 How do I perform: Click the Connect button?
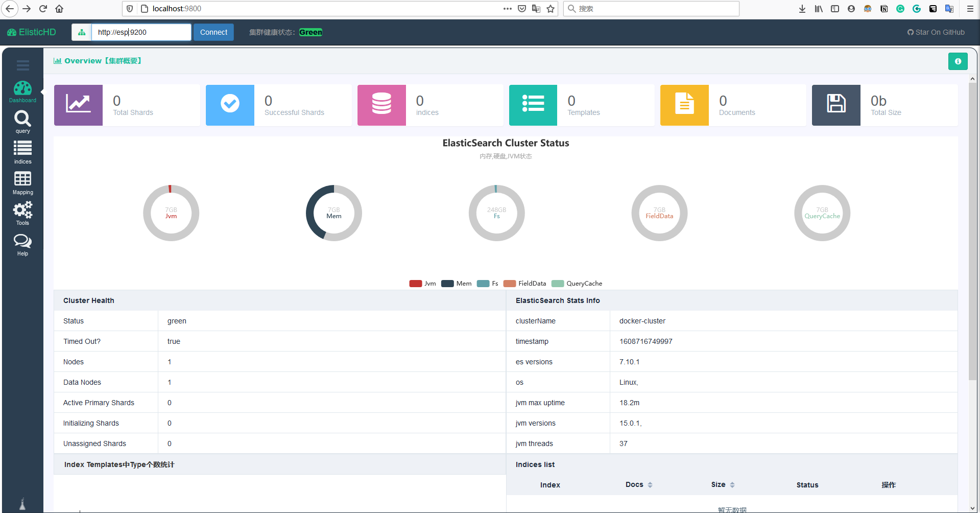point(213,32)
